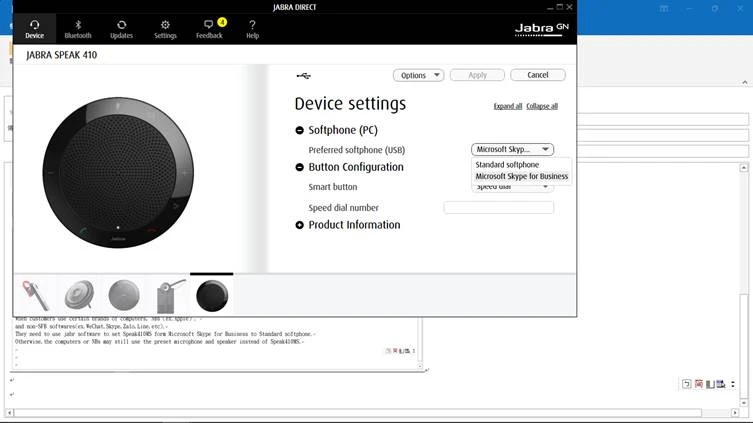Click the USB connection icon
The width and height of the screenshot is (753, 423).
pos(304,76)
